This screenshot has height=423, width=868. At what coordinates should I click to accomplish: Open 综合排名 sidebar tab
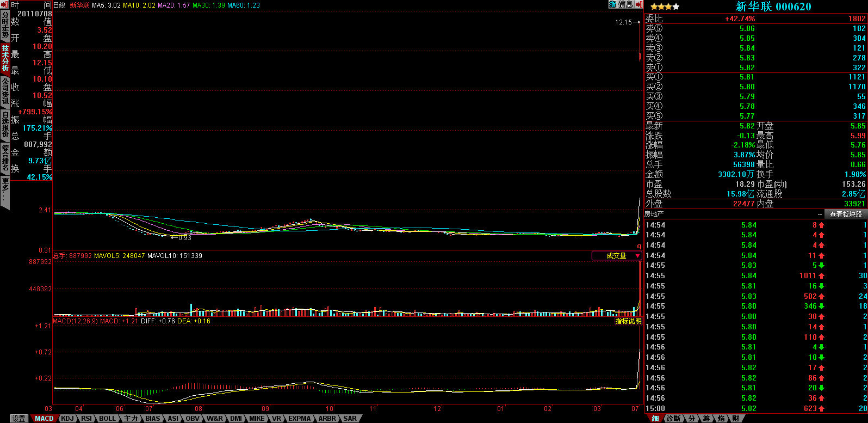(x=5, y=157)
